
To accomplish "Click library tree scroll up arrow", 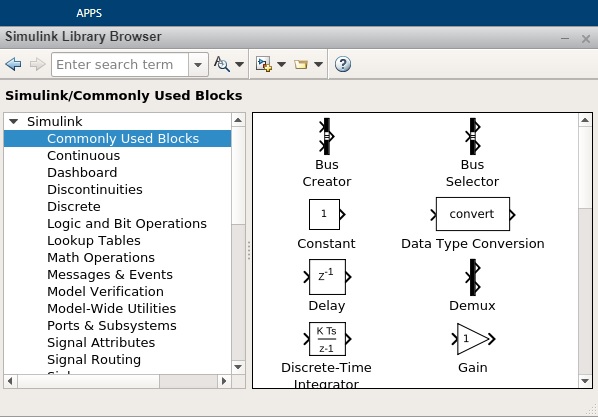I will [238, 120].
